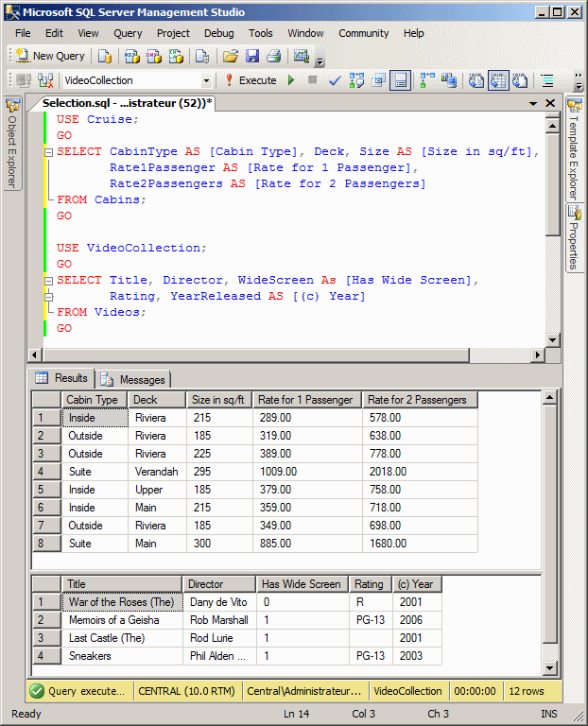
Task: Click the editor horizontal scroll right arrow
Action: (537, 355)
